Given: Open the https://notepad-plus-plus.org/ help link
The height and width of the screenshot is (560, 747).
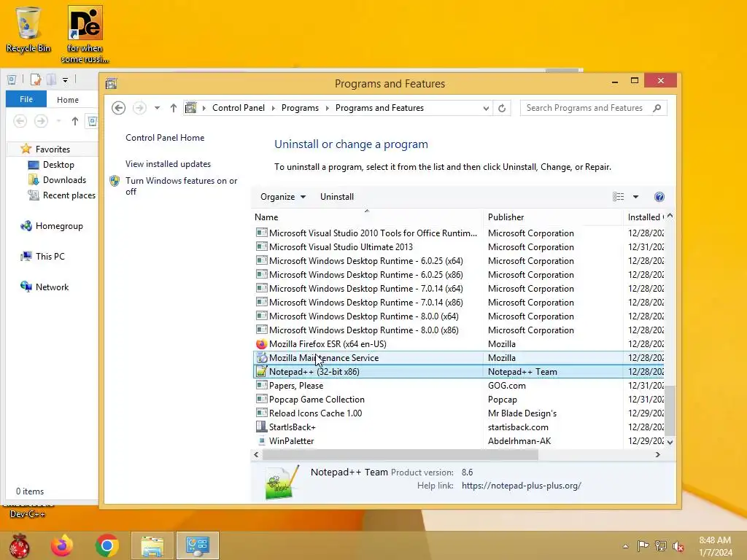Looking at the screenshot, I should tap(521, 486).
